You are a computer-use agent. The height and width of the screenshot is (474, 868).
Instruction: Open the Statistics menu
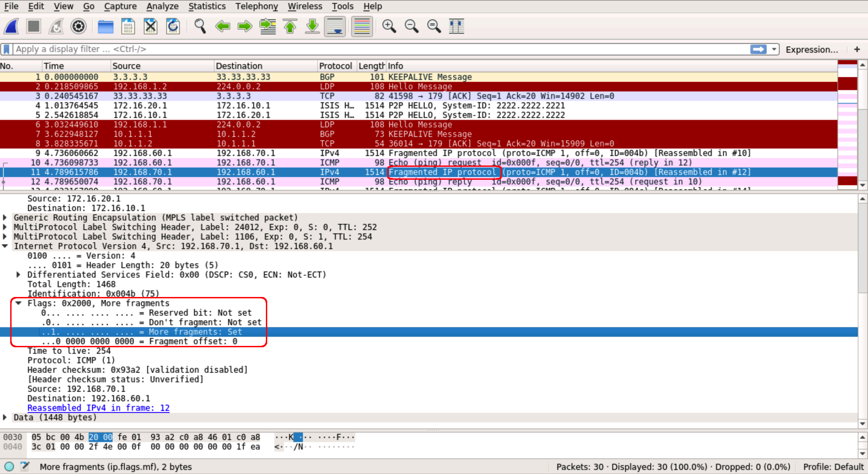(207, 6)
